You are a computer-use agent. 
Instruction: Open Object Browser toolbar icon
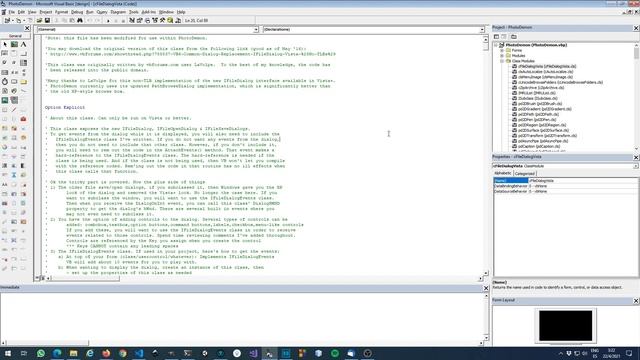[x=155, y=20]
